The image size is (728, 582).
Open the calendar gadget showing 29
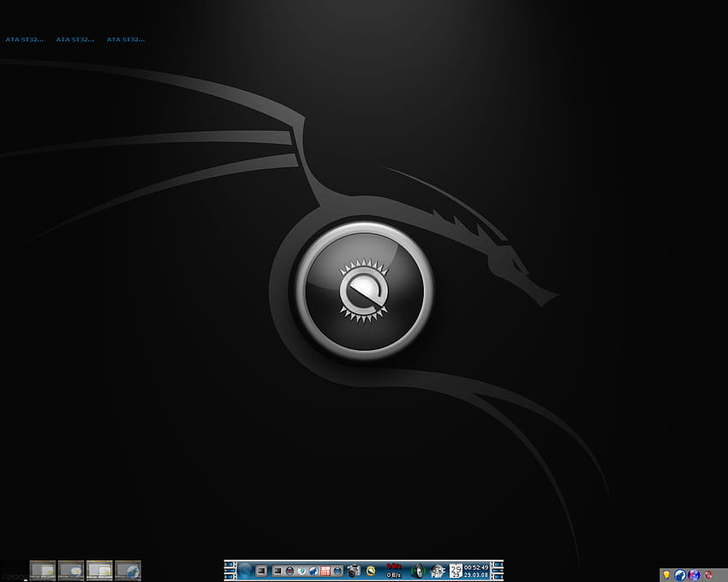point(456,571)
